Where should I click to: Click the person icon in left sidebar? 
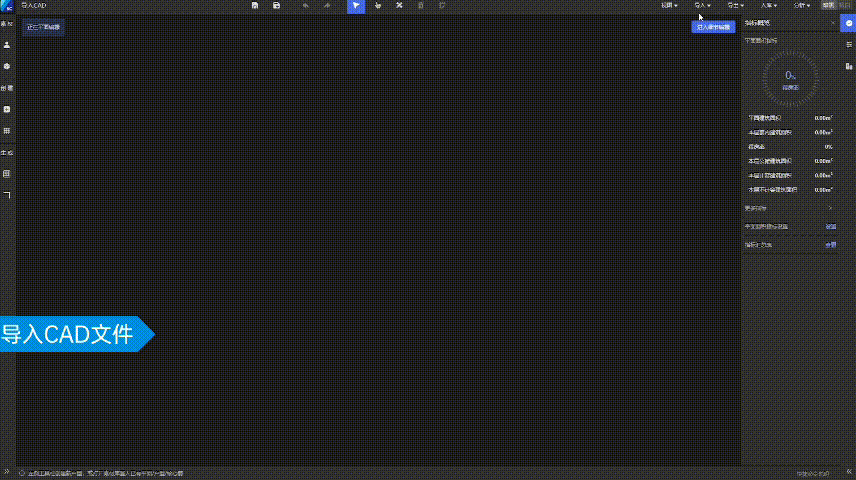[x=7, y=45]
